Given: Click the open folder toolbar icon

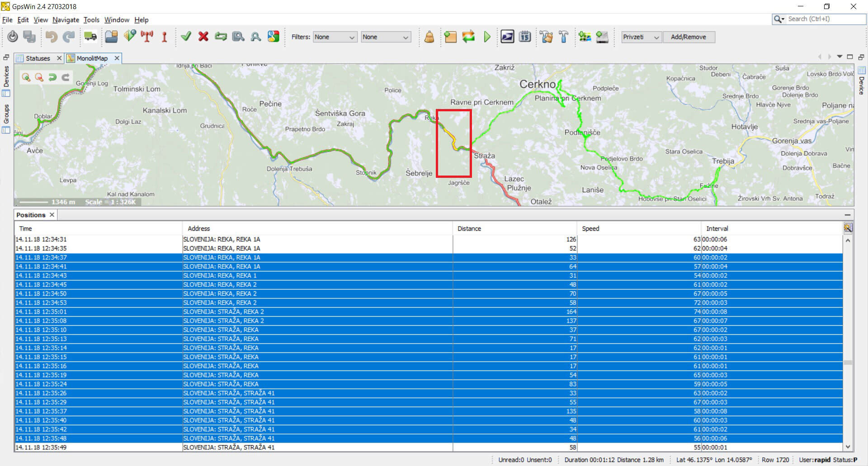Looking at the screenshot, I should [x=111, y=37].
